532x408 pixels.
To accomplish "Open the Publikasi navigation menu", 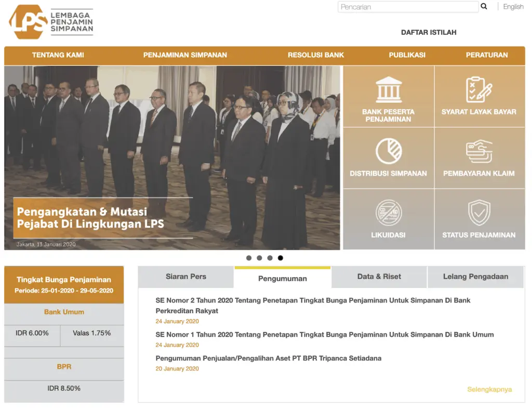I will click(x=407, y=55).
